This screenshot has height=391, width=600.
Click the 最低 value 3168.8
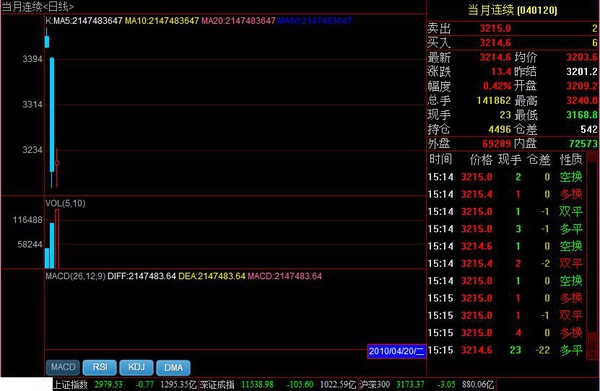(x=582, y=115)
